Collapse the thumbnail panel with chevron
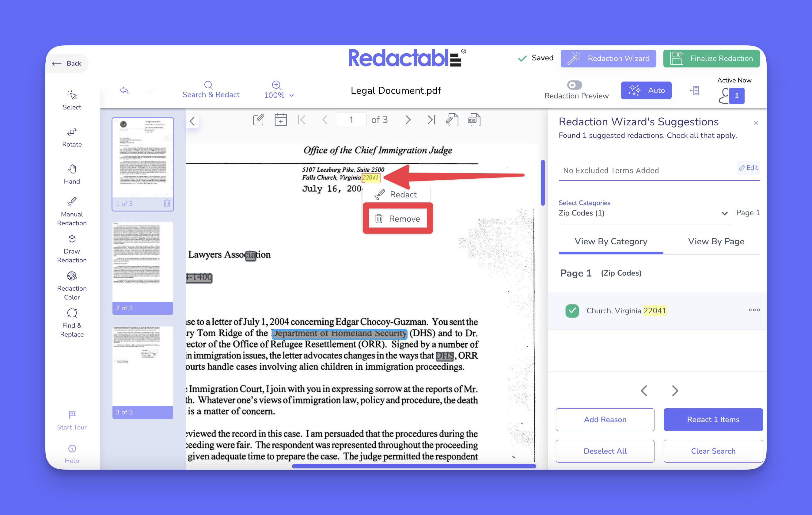This screenshot has width=812, height=515. click(x=192, y=121)
